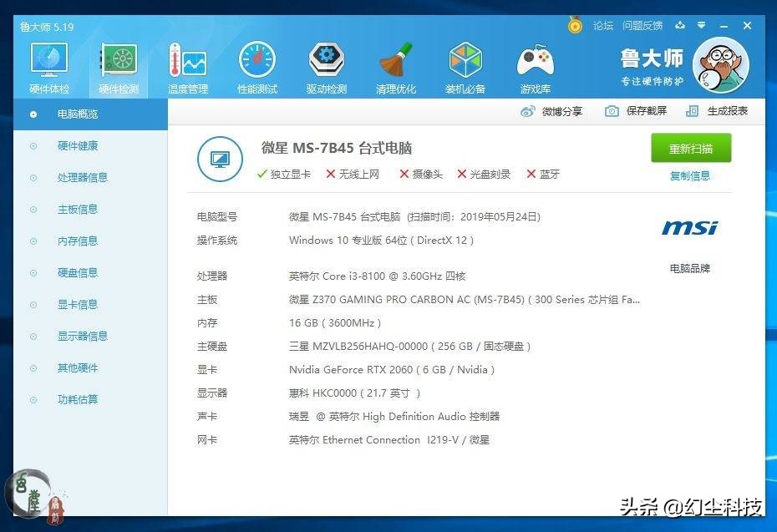This screenshot has width=777, height=532.
Task: Browse the 游戏库 game library
Action: click(534, 65)
